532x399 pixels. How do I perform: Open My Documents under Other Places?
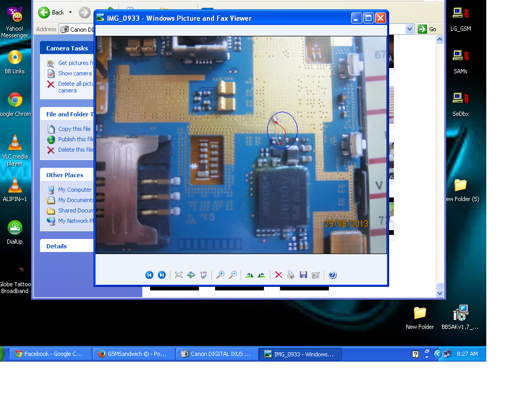(x=76, y=200)
